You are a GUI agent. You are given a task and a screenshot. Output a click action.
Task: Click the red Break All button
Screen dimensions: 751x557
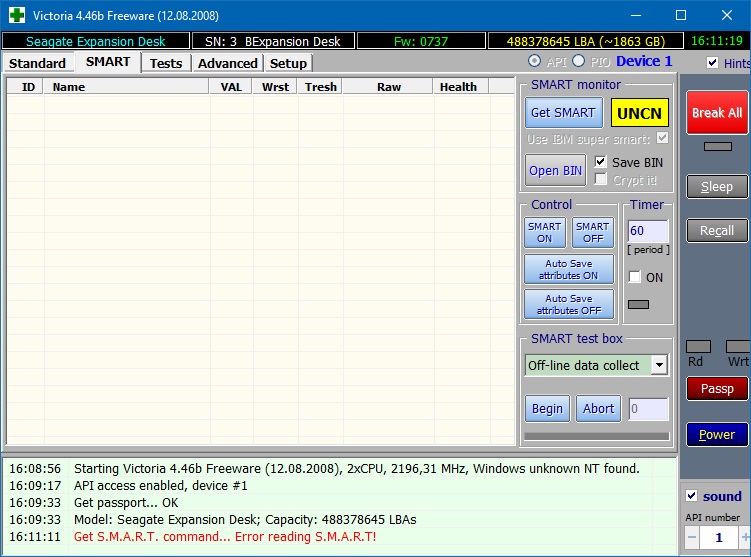point(717,113)
